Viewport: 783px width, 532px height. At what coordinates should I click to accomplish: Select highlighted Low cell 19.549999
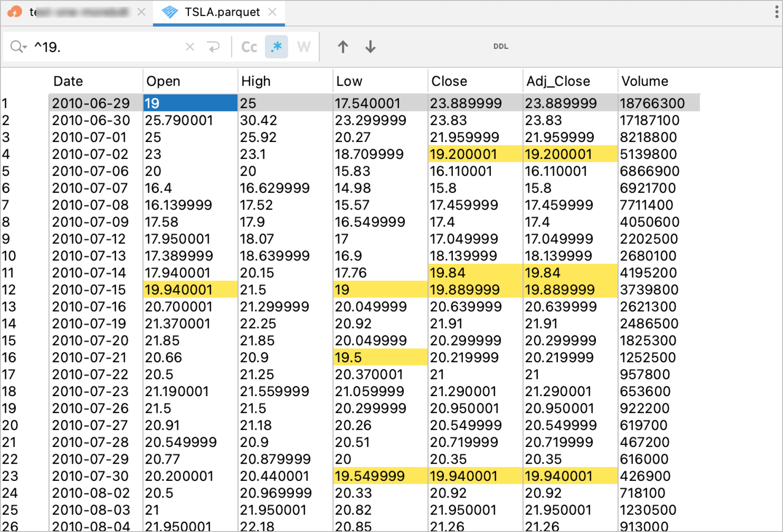(380, 476)
